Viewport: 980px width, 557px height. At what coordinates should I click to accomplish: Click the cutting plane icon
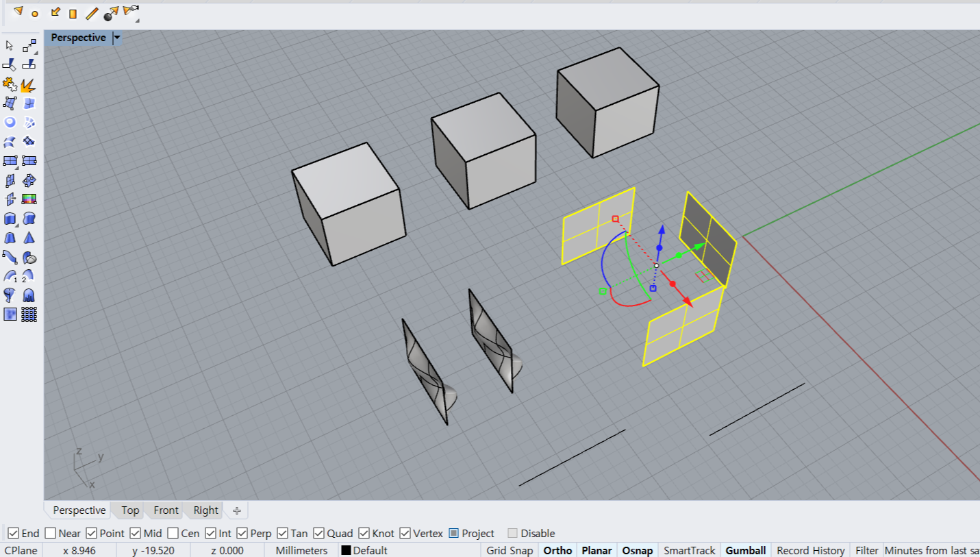point(10,199)
